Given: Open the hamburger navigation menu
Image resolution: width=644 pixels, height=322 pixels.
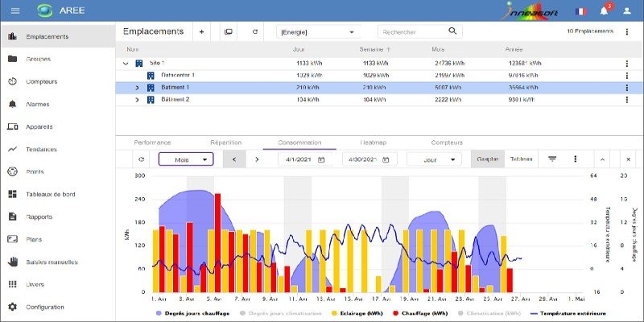Looking at the screenshot, I should pyautogui.click(x=14, y=10).
